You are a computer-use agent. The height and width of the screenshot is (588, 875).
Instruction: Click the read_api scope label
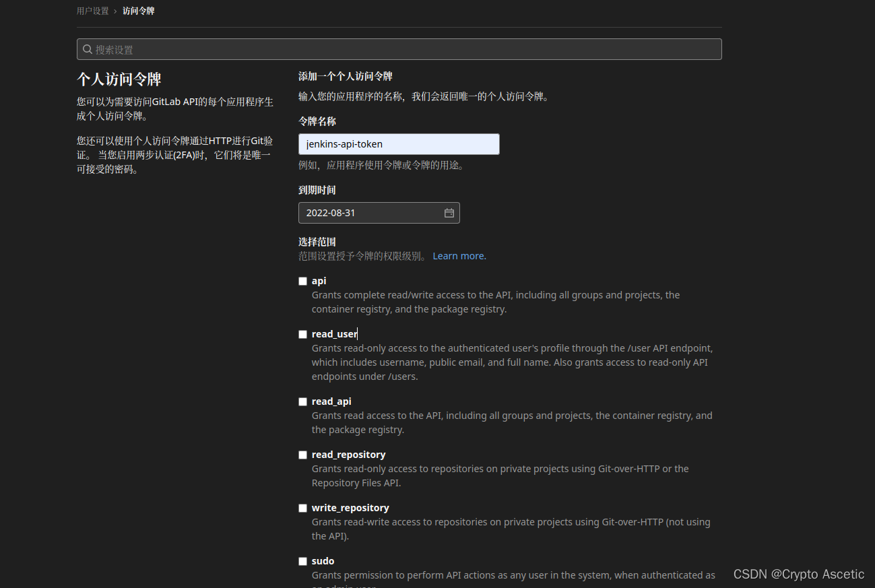(331, 401)
